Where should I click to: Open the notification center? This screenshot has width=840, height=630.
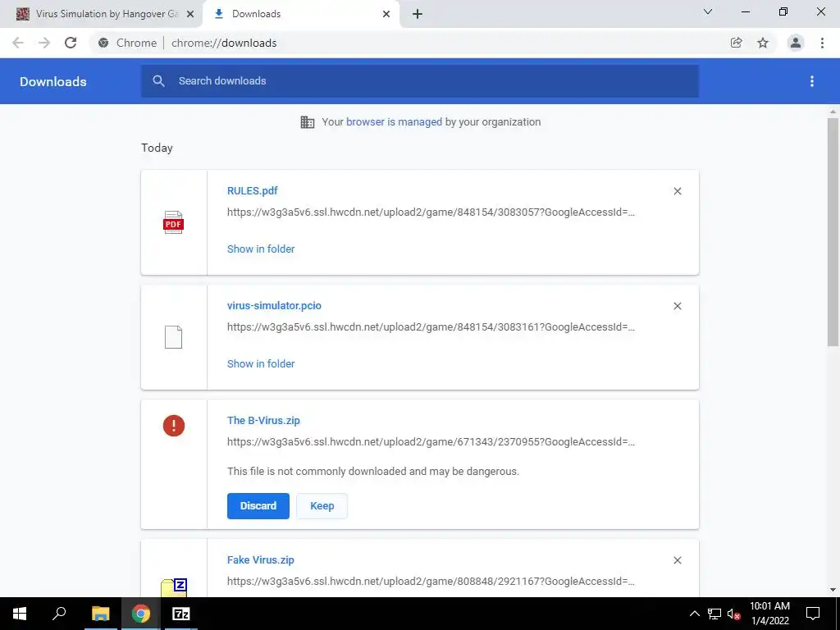[813, 614]
